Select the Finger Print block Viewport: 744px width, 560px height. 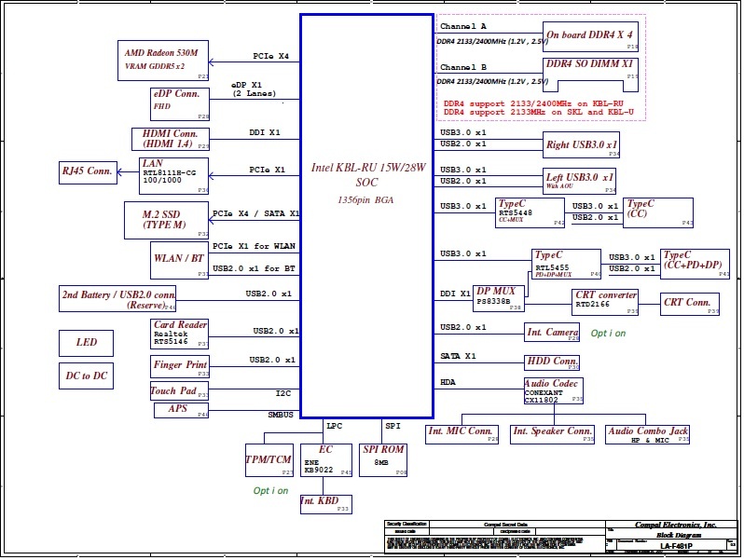tap(179, 366)
